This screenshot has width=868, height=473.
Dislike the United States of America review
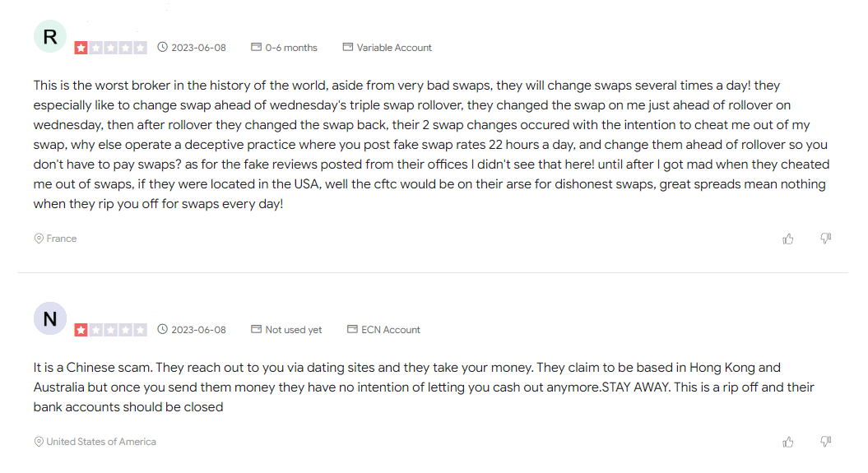[x=826, y=442]
